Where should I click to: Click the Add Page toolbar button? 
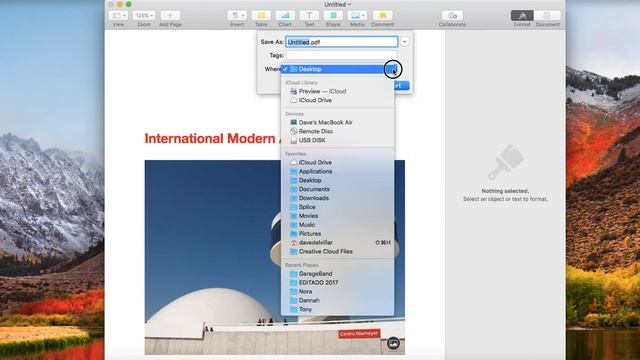pos(170,16)
